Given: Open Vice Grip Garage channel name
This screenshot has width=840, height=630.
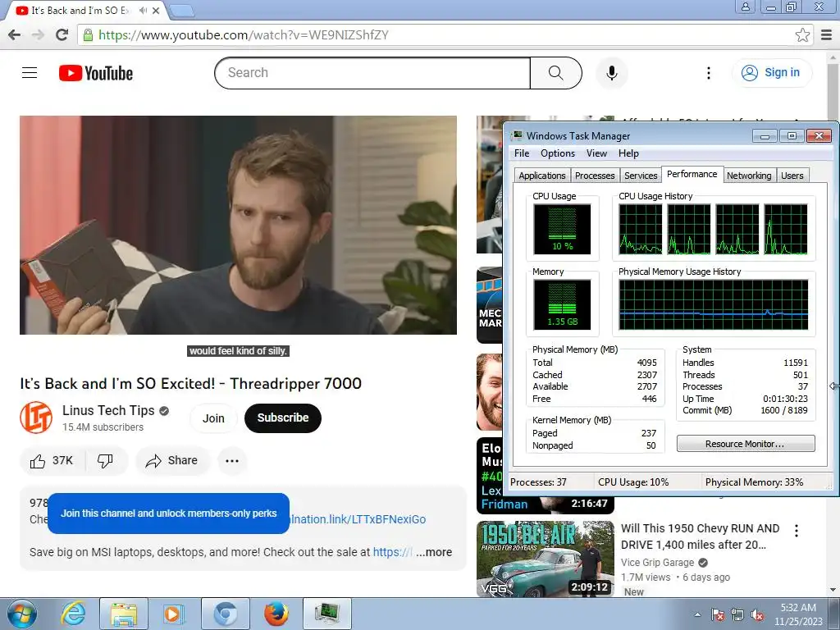Looking at the screenshot, I should point(657,563).
